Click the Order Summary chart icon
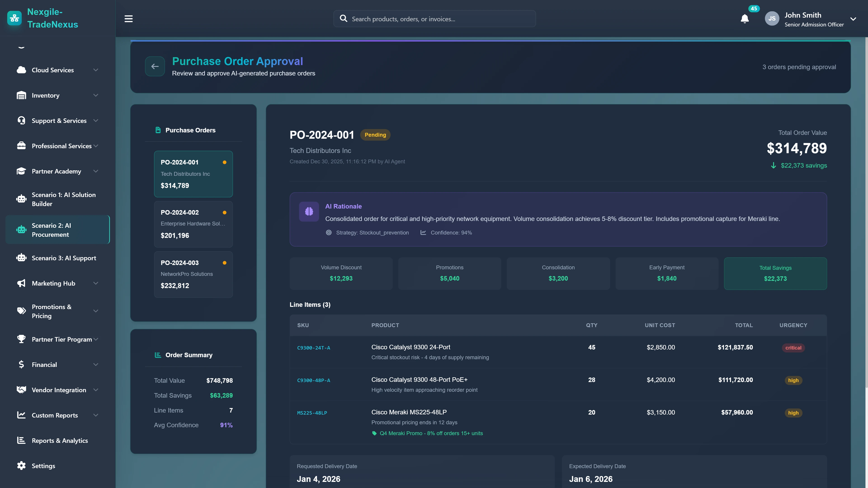The image size is (868, 488). point(158,355)
